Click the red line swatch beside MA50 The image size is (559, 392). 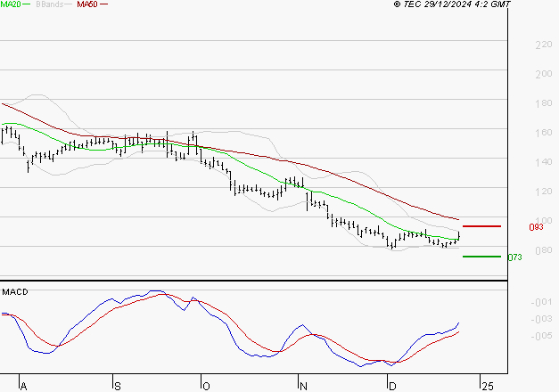click(103, 4)
